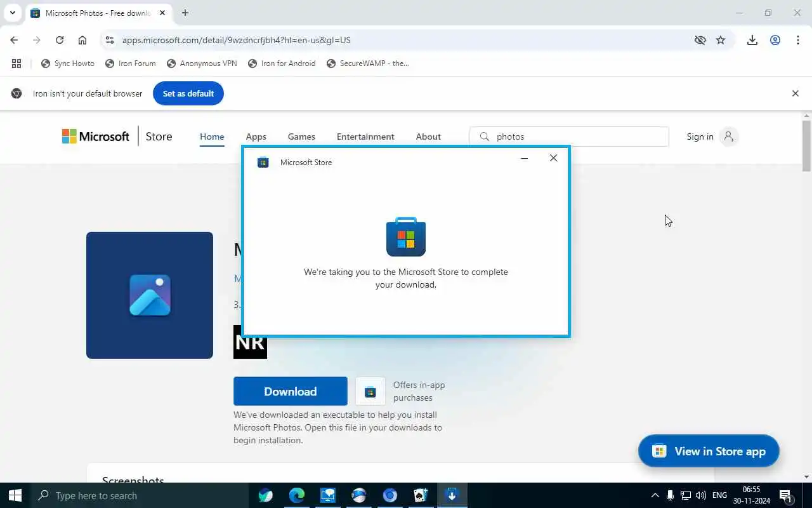Click Sign in on the Store page

click(700, 137)
